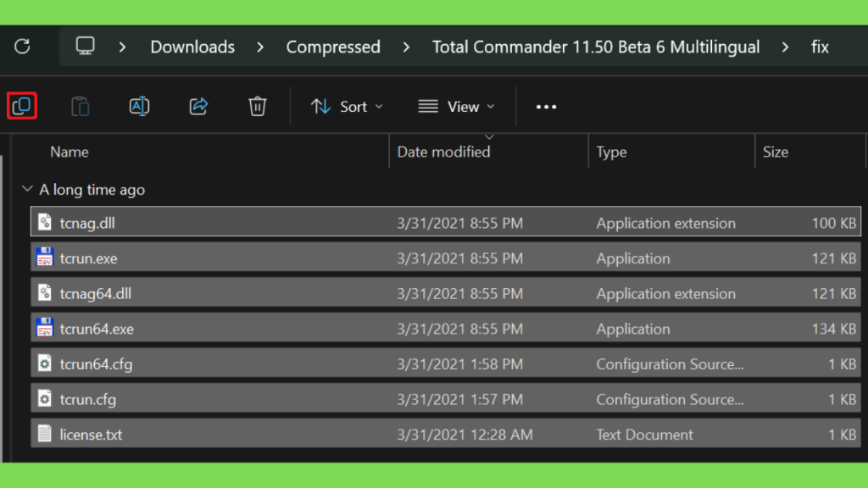Sort by the Name column header
The width and height of the screenshot is (868, 488).
pos(70,152)
